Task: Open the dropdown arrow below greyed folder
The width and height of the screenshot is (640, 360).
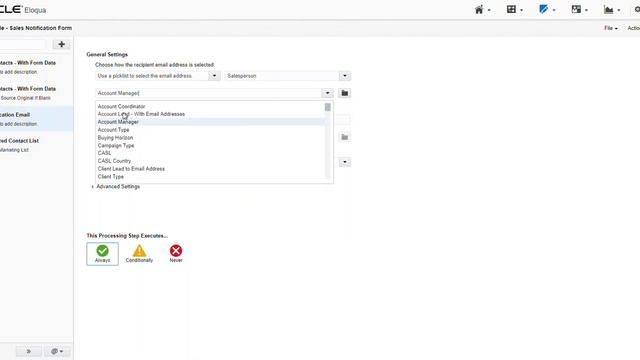Action: click(x=344, y=162)
